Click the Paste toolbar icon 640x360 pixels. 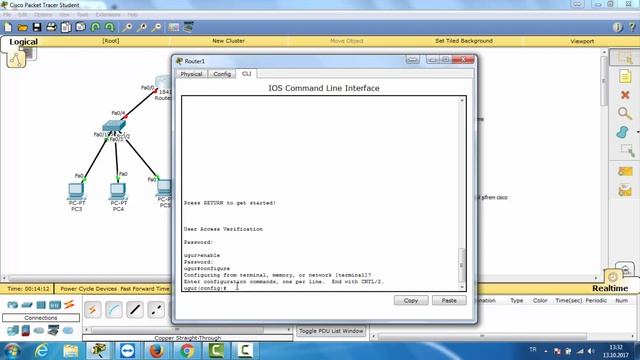point(81,27)
